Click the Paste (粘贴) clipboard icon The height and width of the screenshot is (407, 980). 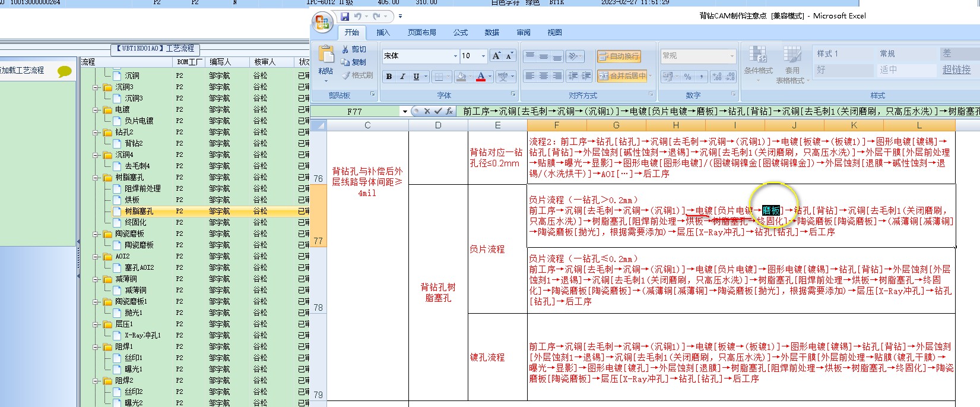coord(326,55)
